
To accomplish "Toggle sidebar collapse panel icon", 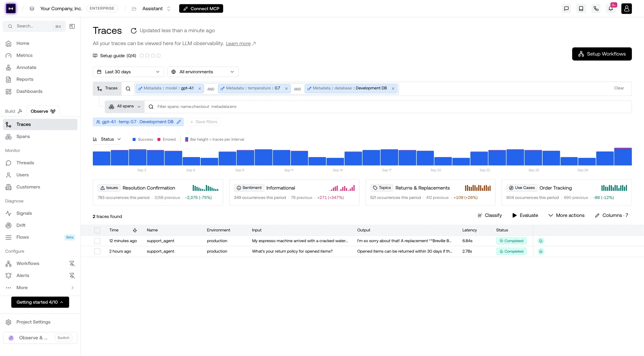I will [72, 26].
